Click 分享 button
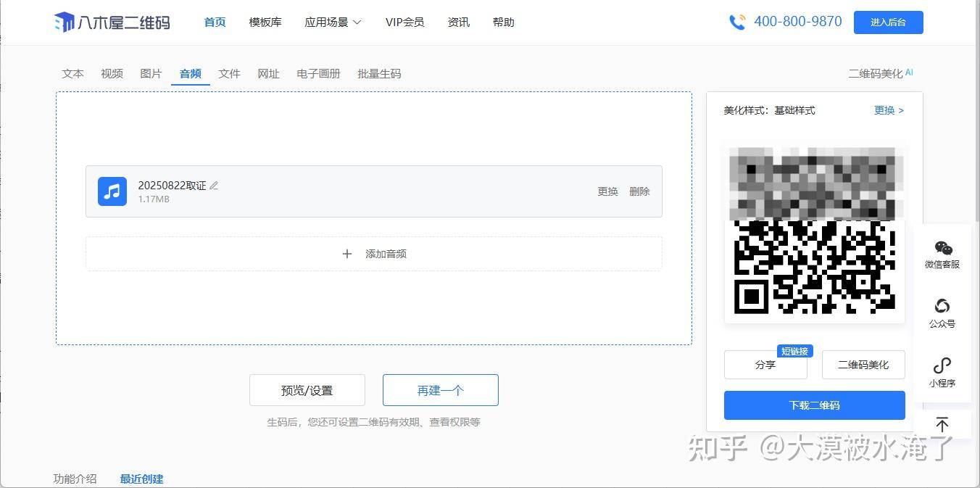The image size is (980, 488). click(765, 365)
